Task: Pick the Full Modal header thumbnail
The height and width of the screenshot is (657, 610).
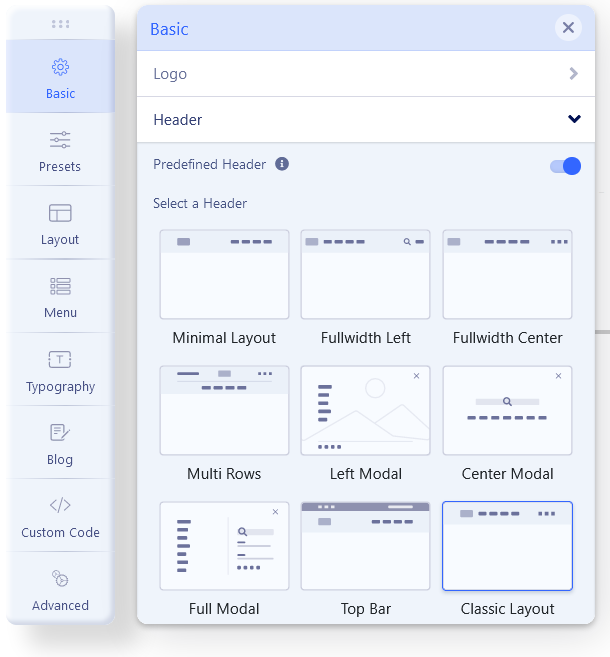Action: [224, 546]
